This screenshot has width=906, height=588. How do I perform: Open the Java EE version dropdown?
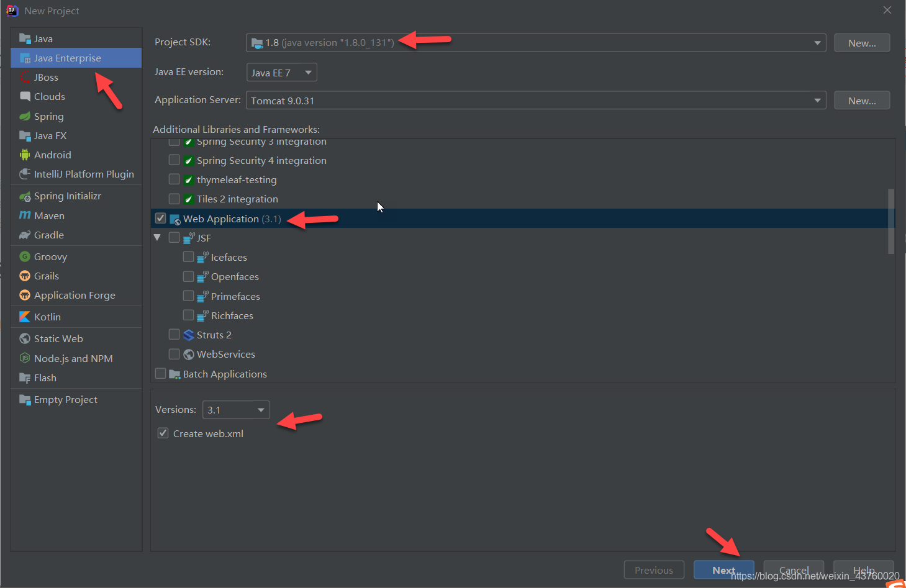[x=282, y=73]
